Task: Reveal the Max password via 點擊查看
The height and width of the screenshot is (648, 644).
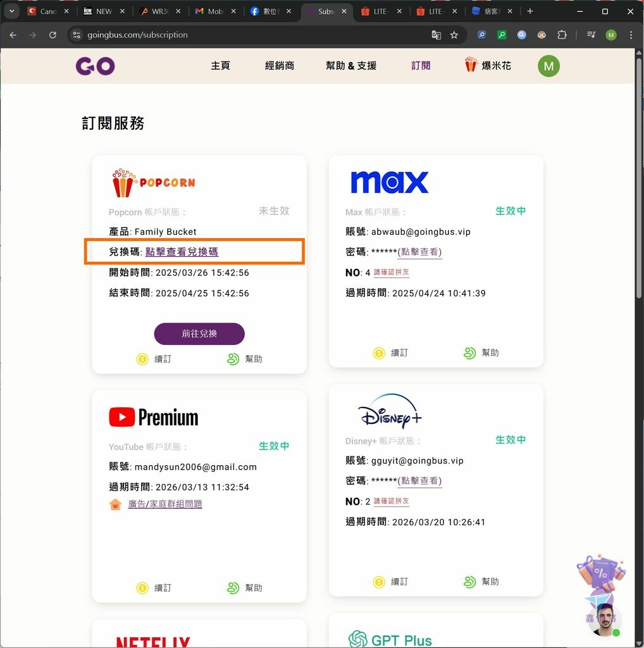Action: pyautogui.click(x=419, y=252)
